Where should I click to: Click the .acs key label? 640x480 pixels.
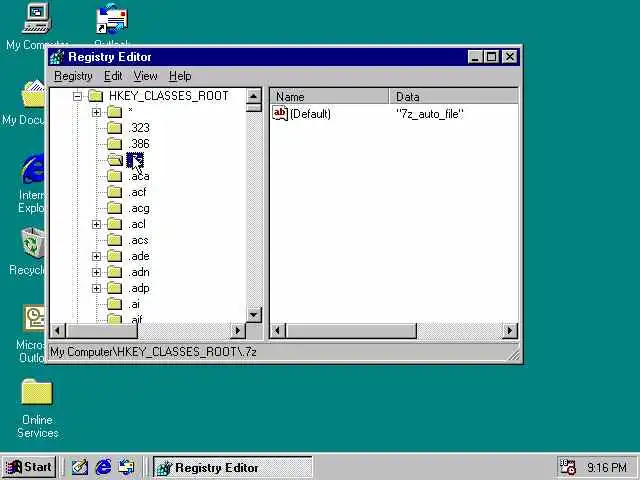[138, 240]
